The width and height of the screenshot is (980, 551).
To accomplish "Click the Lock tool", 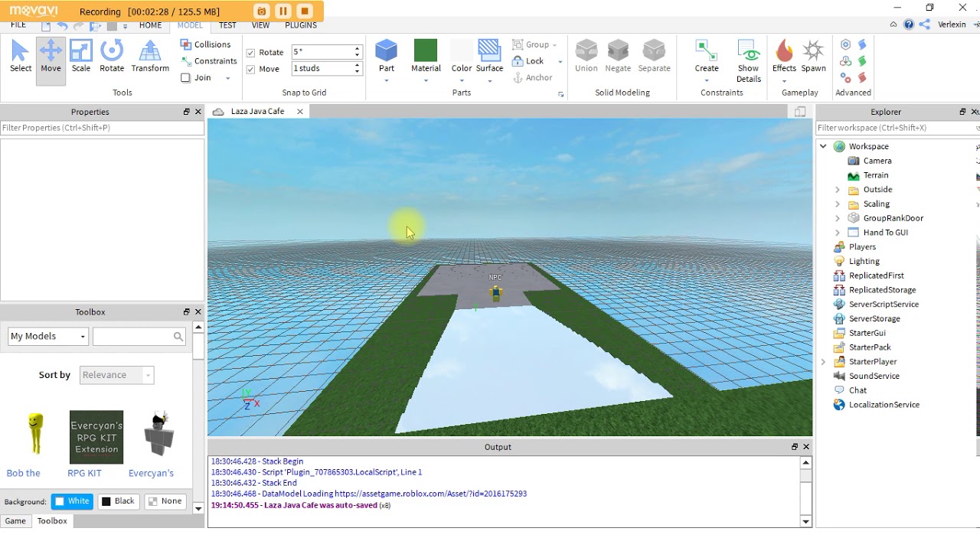I will 528,61.
